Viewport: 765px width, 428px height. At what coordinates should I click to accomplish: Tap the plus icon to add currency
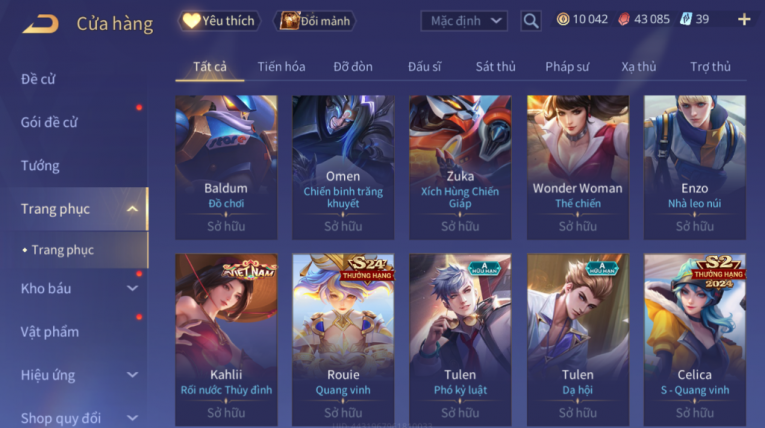pyautogui.click(x=744, y=20)
